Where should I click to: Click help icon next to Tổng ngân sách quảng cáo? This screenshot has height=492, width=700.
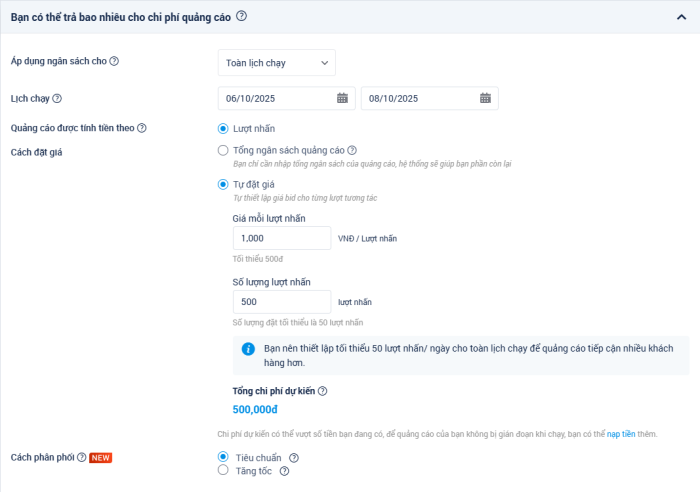352,150
